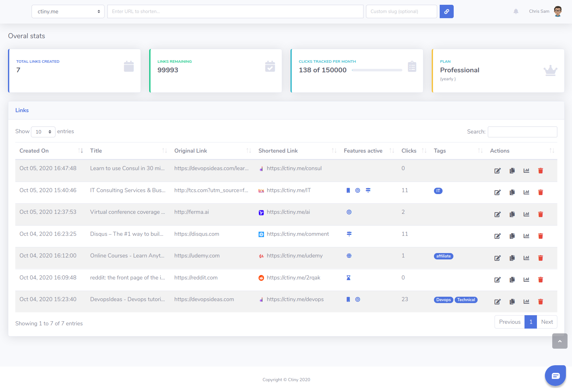Delete the ctiny.me/udemy link
This screenshot has width=572, height=392.
pyautogui.click(x=541, y=258)
